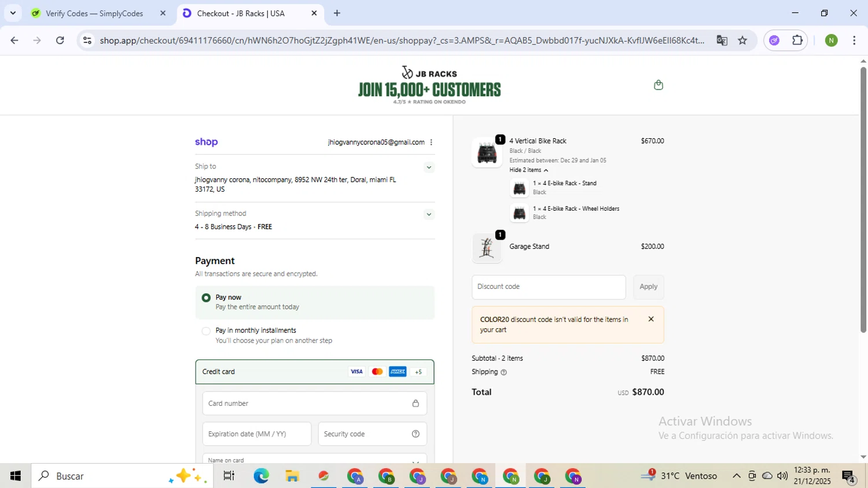The width and height of the screenshot is (868, 488).
Task: Click security code help question mark icon
Action: coord(415,434)
